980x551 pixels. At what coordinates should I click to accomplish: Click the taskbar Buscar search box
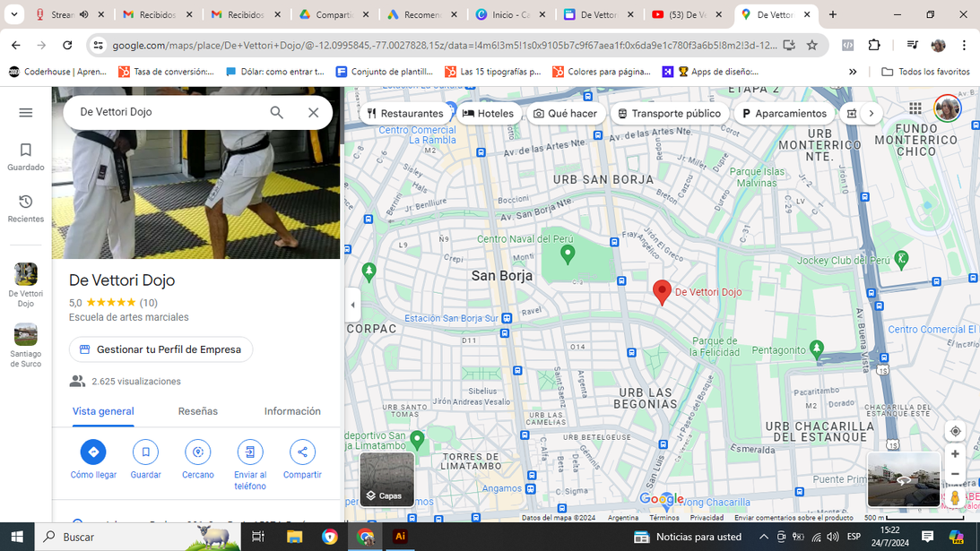pos(137,537)
